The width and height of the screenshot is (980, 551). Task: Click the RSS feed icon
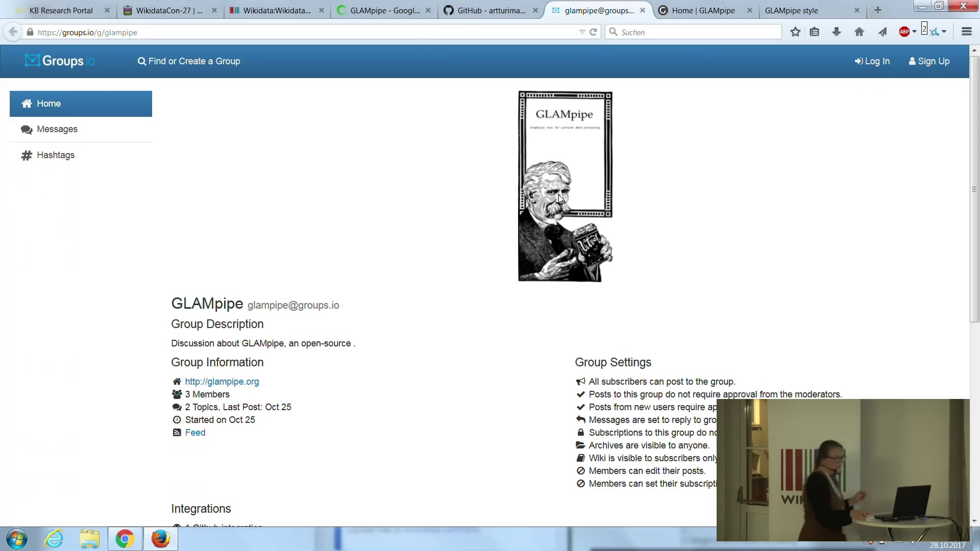click(x=177, y=433)
